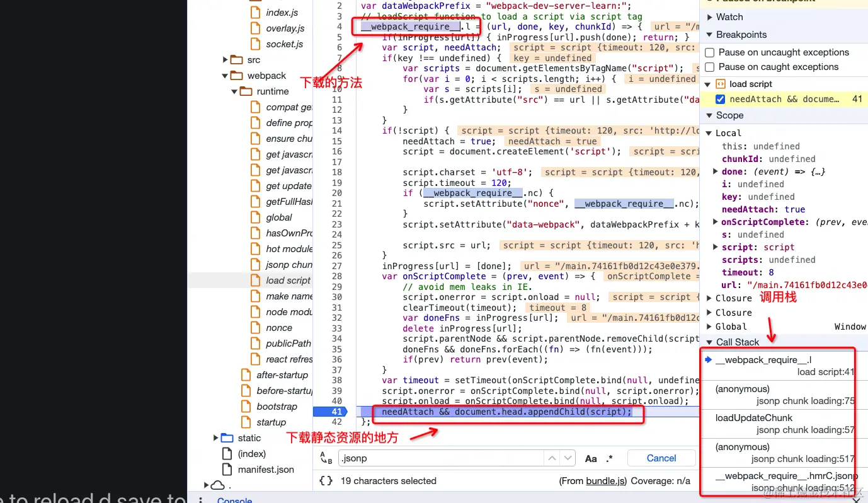This screenshot has height=503, width=868.
Task: Open the drawer three-dot menu
Action: pyautogui.click(x=201, y=500)
